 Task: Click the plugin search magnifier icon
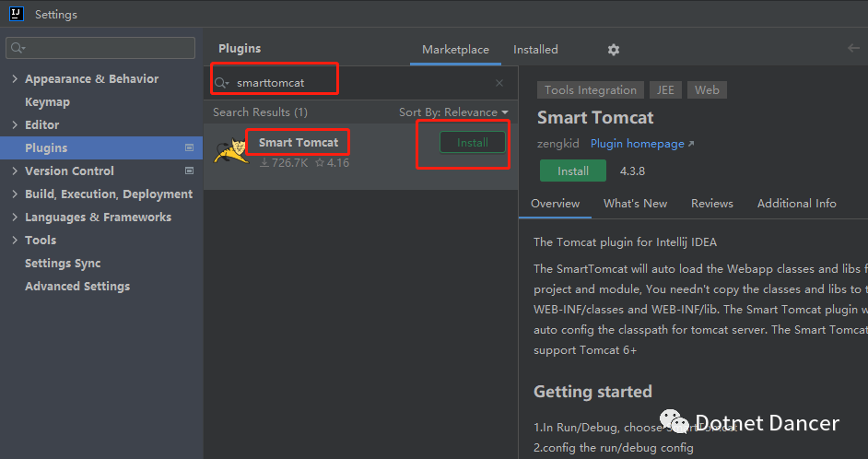click(221, 83)
